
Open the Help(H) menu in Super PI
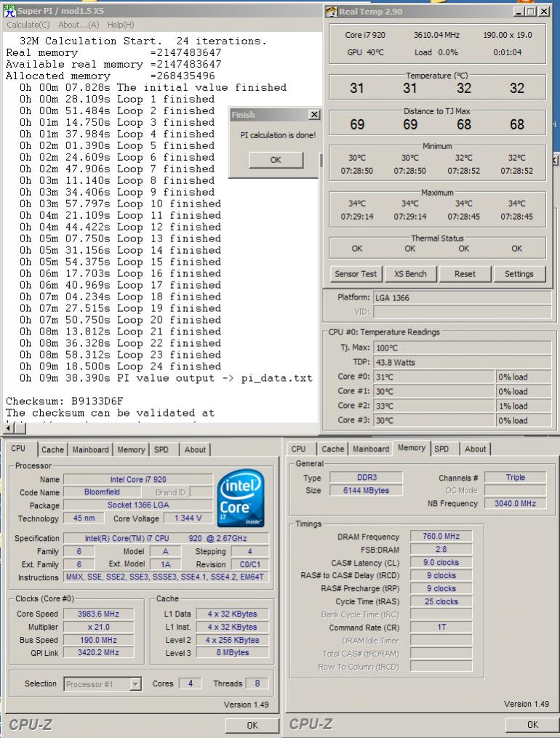pyautogui.click(x=121, y=25)
